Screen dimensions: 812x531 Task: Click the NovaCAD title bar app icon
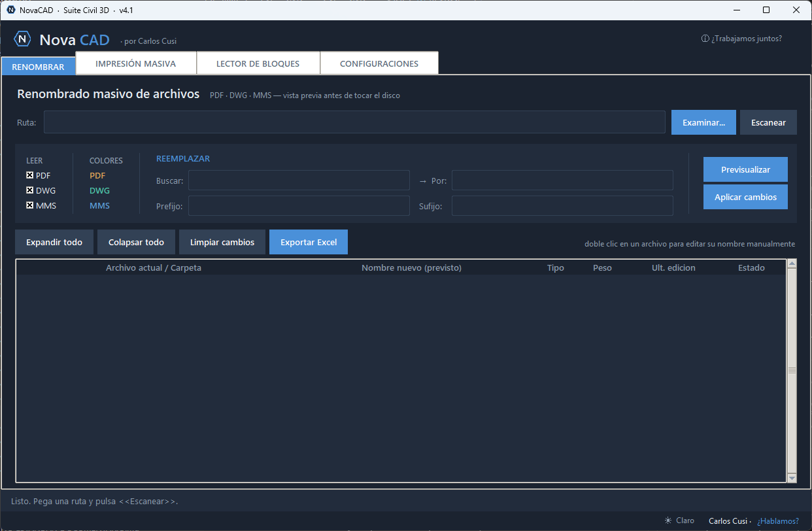point(10,10)
